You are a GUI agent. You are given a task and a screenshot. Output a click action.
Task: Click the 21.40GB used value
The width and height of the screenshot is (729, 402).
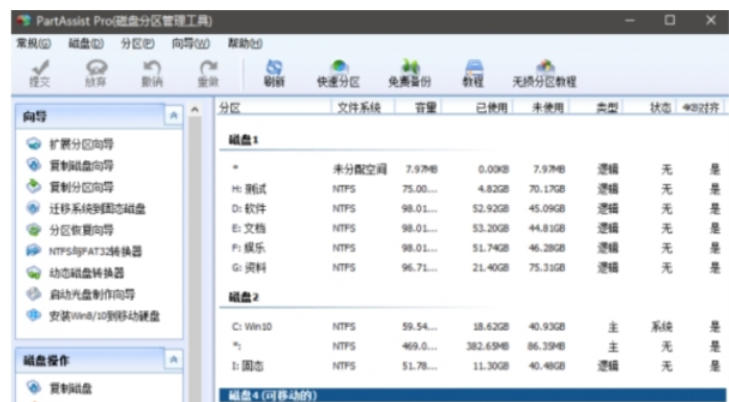point(491,268)
